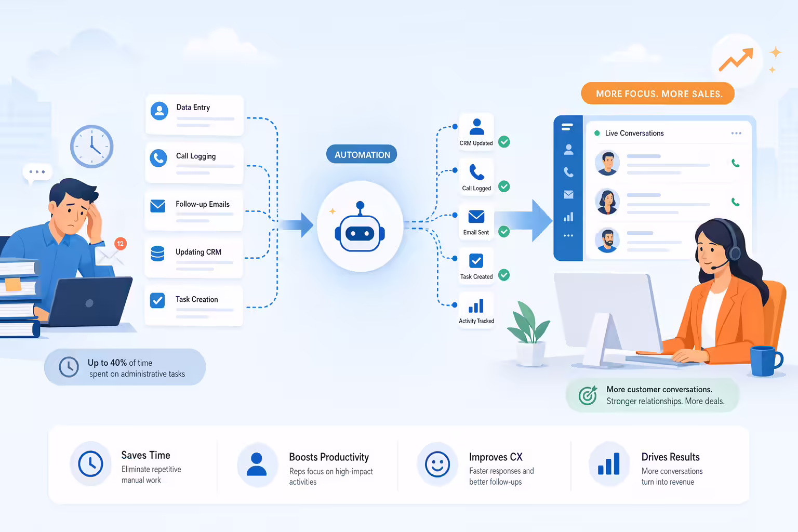The image size is (798, 532).
Task: Click the typing dots speech bubble
Action: tap(37, 173)
